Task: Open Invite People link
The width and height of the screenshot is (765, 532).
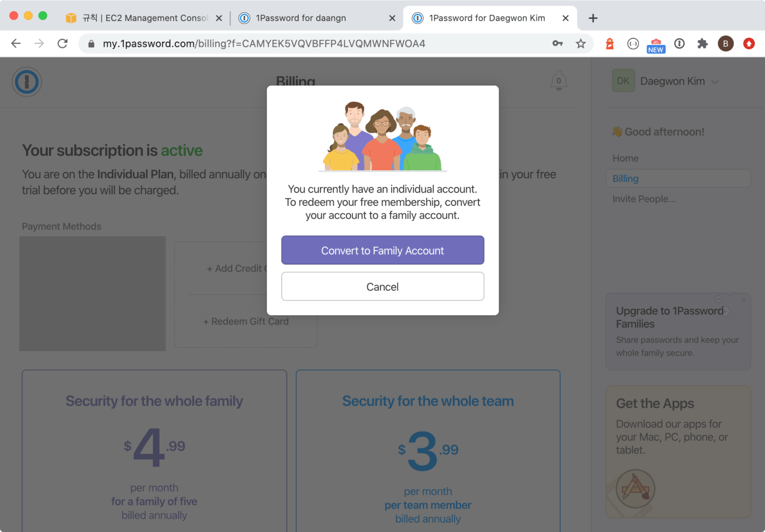Action: pyautogui.click(x=644, y=199)
